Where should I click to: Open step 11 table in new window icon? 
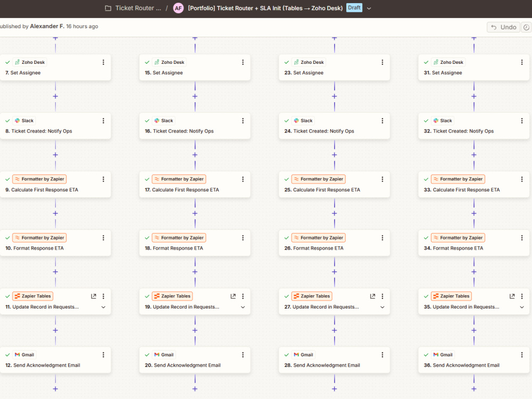tap(94, 296)
